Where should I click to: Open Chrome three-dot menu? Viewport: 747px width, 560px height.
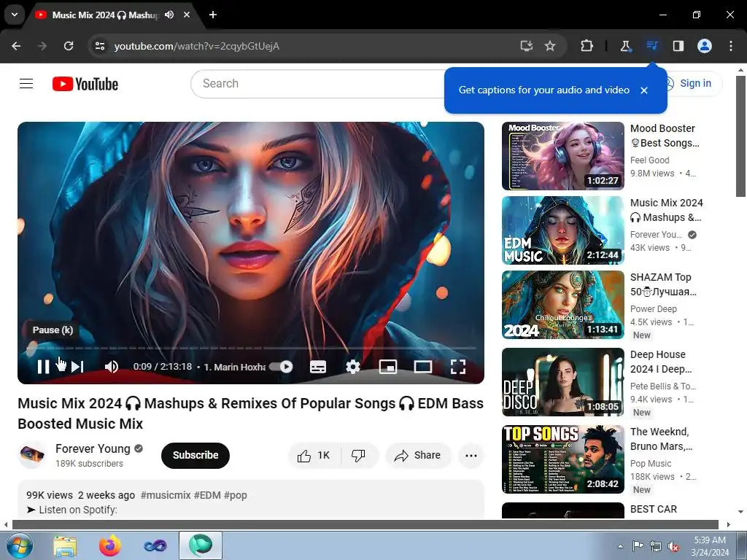click(731, 46)
